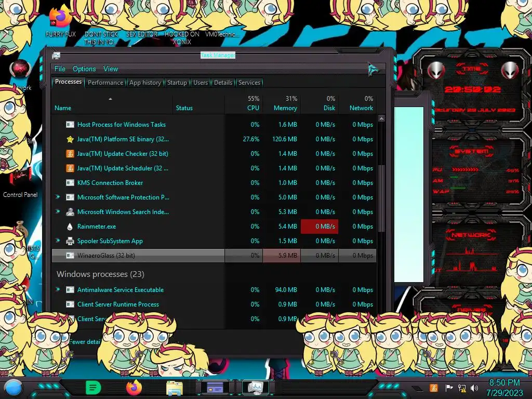Open the green notes app in taskbar
The image size is (532, 399).
(x=94, y=388)
